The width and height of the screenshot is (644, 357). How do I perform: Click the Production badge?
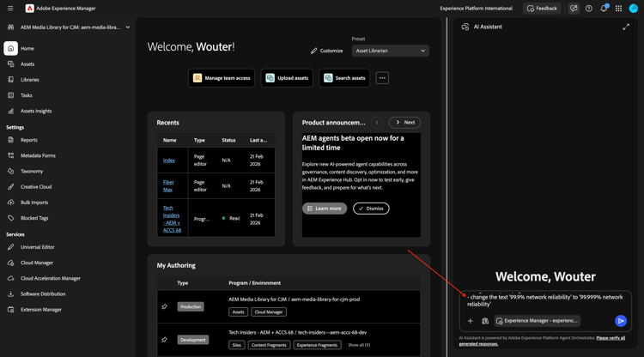point(191,306)
